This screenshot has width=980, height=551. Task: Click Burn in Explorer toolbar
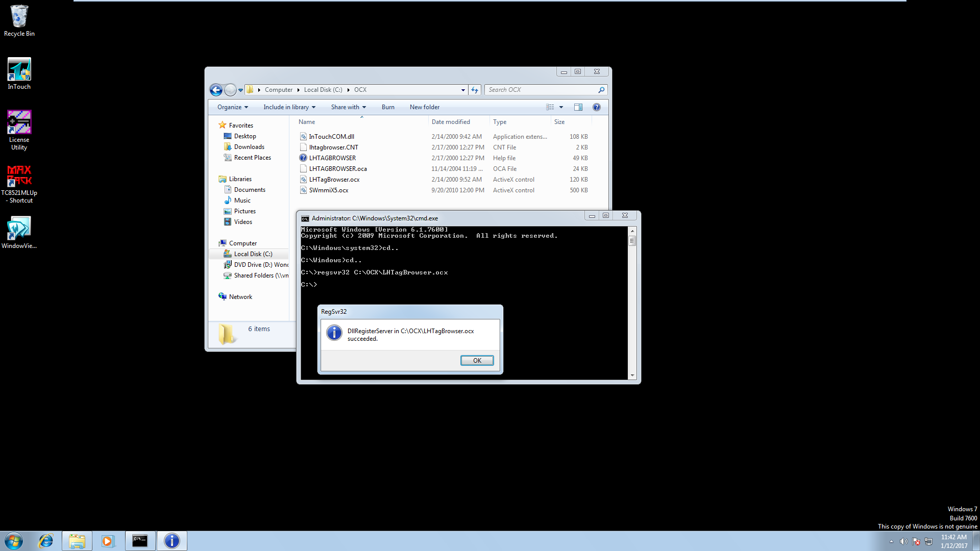(x=388, y=107)
